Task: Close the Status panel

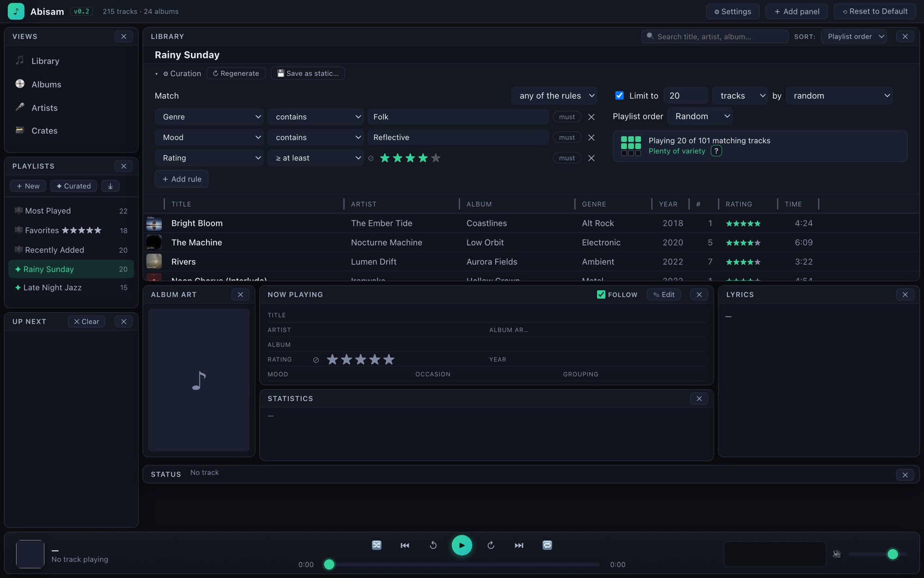Action: [x=905, y=475]
